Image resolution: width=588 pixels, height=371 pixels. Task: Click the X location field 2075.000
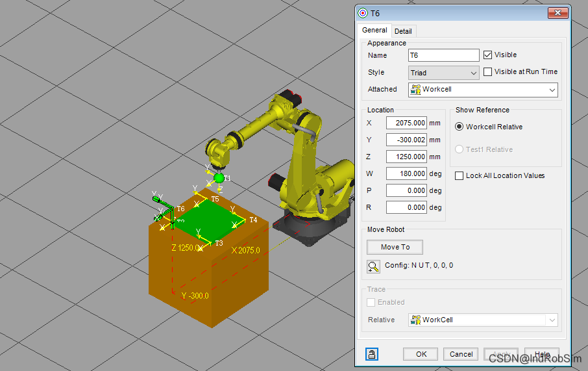[406, 123]
